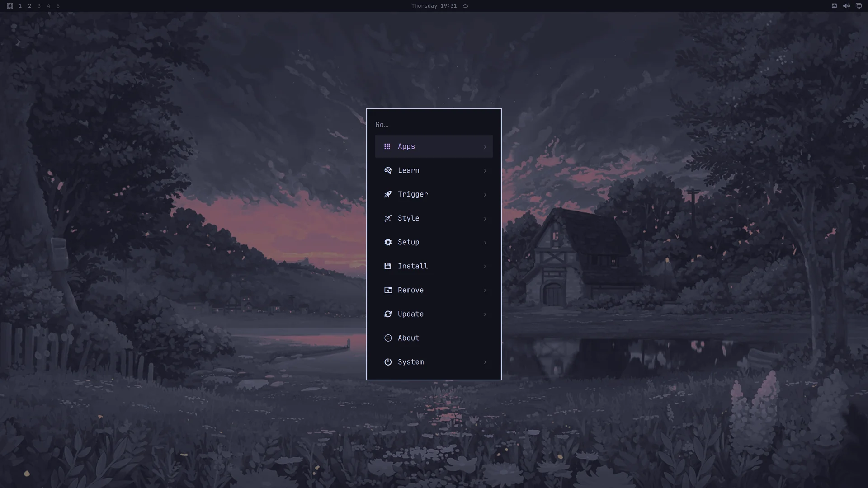Screen dimensions: 868x488
Task: Click the System power icon
Action: click(388, 362)
